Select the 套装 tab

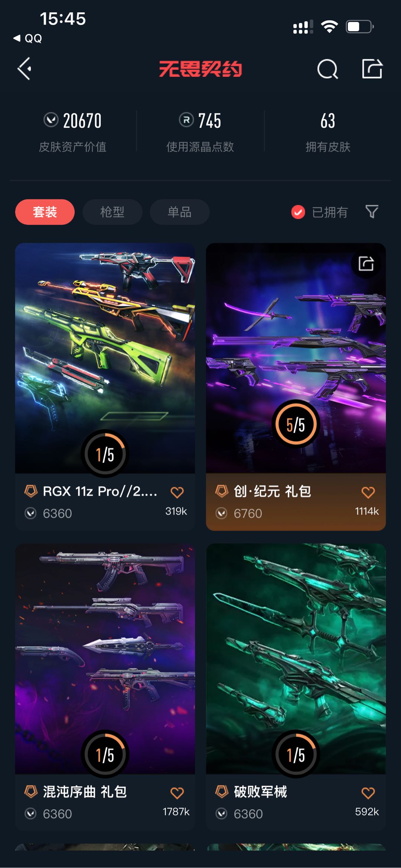[x=45, y=212]
